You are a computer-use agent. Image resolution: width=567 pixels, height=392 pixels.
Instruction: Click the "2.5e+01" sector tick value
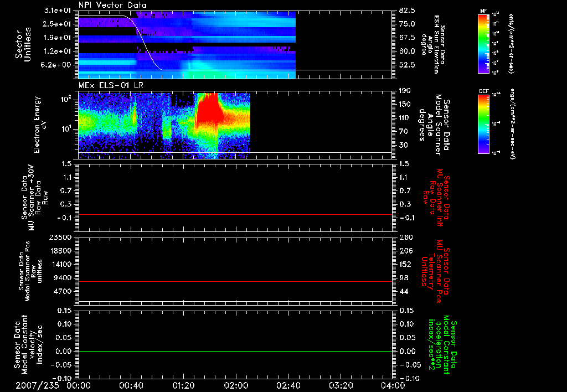pyautogui.click(x=58, y=24)
